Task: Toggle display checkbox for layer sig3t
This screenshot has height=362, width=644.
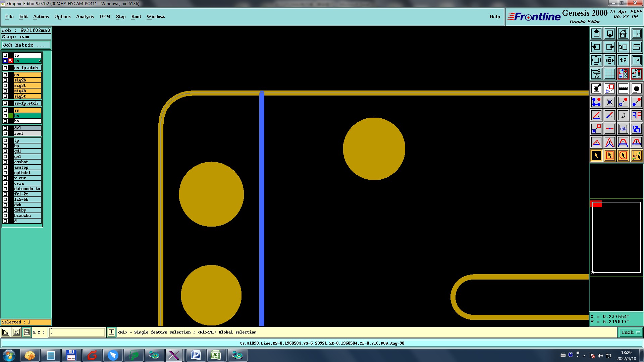Action: tap(5, 85)
